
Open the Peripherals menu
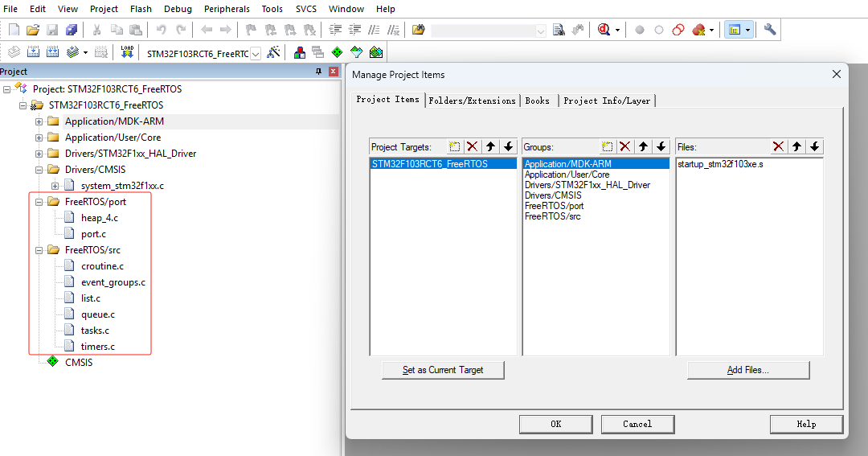click(227, 9)
